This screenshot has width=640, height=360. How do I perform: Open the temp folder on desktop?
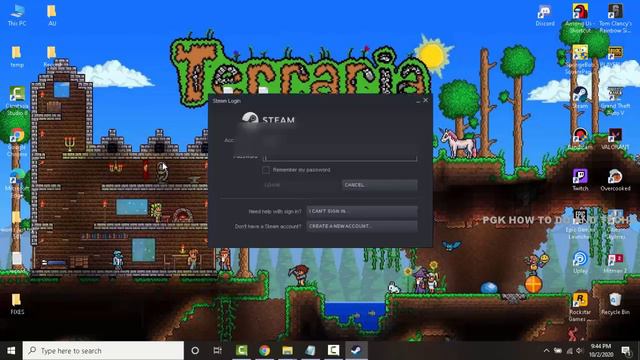17,56
